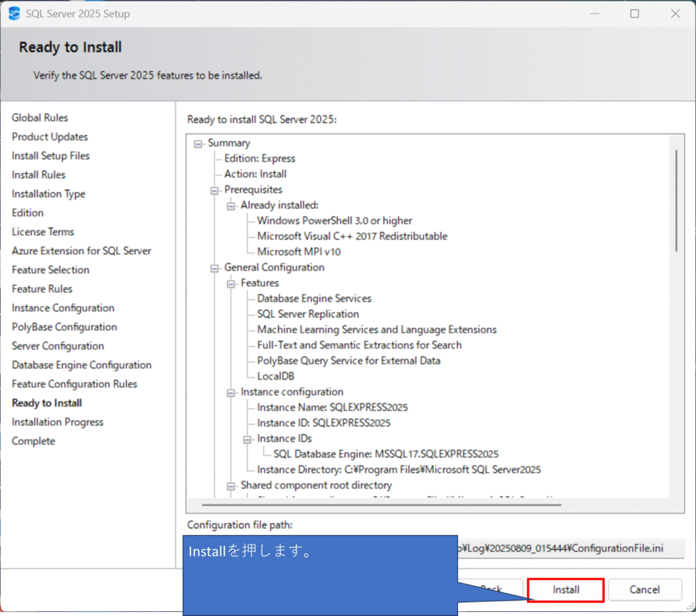This screenshot has height=616, width=696.
Task: Select 'Database Engine Services' row
Action: tap(314, 298)
